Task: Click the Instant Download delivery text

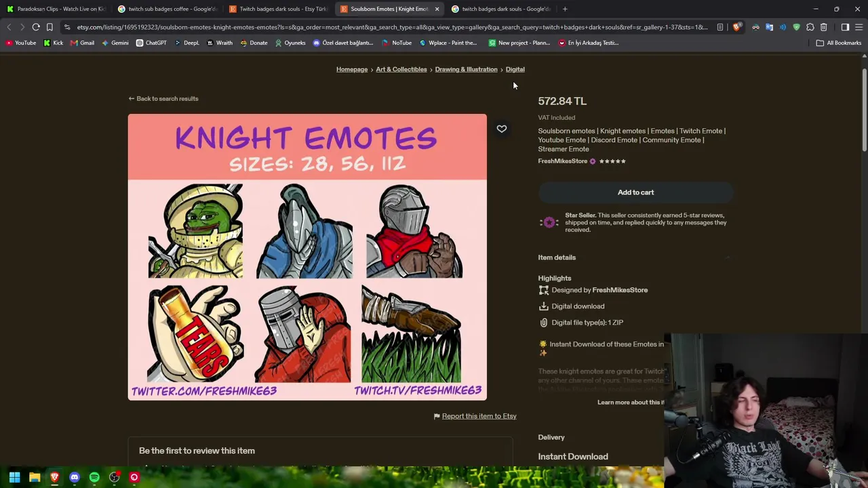Action: click(573, 457)
